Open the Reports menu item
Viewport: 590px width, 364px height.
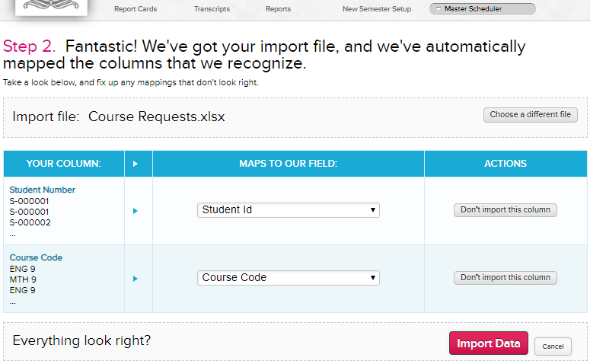[278, 9]
